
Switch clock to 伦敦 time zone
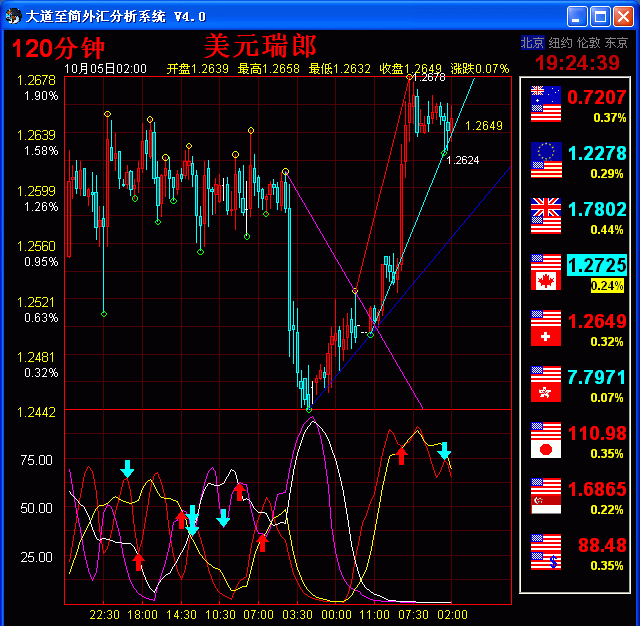pyautogui.click(x=588, y=42)
